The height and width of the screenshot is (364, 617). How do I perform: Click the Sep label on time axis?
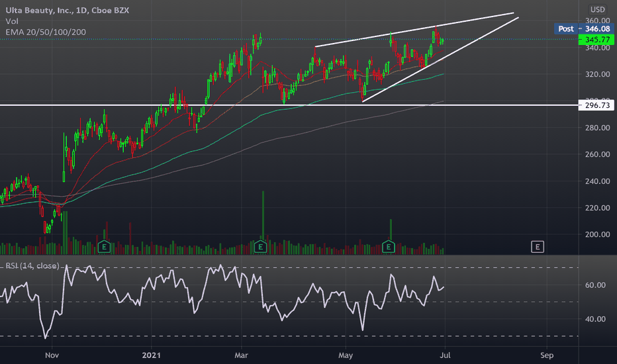coord(547,355)
